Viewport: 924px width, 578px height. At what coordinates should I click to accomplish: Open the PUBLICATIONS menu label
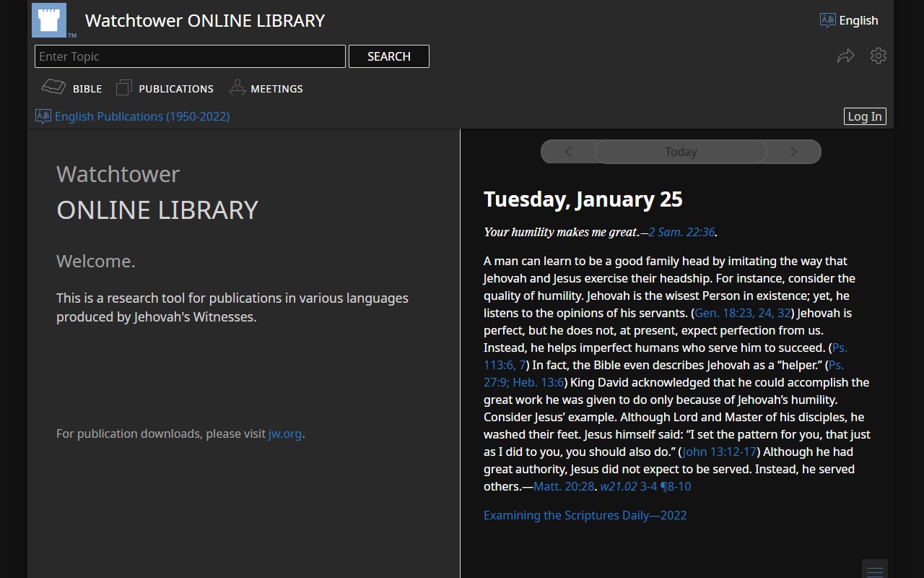tap(176, 89)
